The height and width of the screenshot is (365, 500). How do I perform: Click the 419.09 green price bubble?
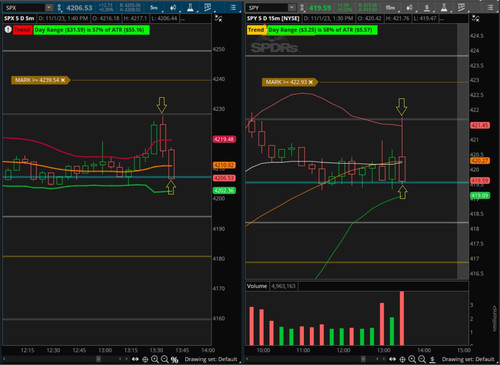point(480,196)
